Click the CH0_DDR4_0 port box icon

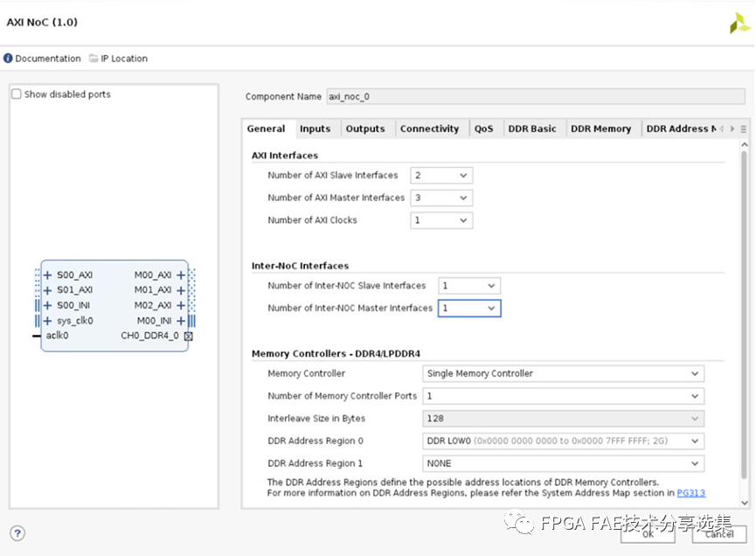pyautogui.click(x=188, y=337)
